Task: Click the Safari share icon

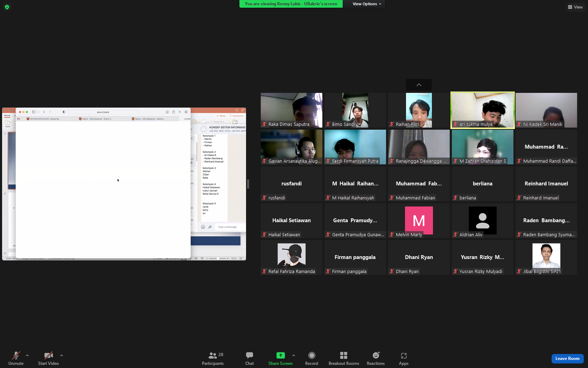Action: coord(173,112)
